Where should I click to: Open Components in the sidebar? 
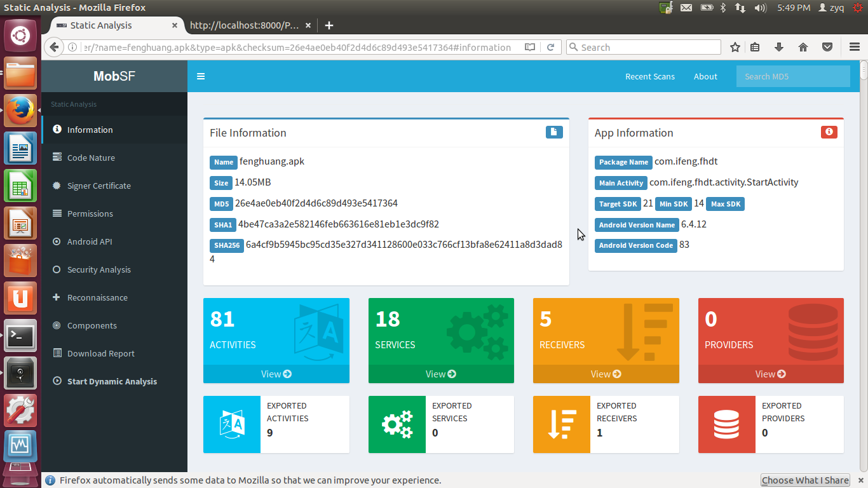[x=114, y=325]
